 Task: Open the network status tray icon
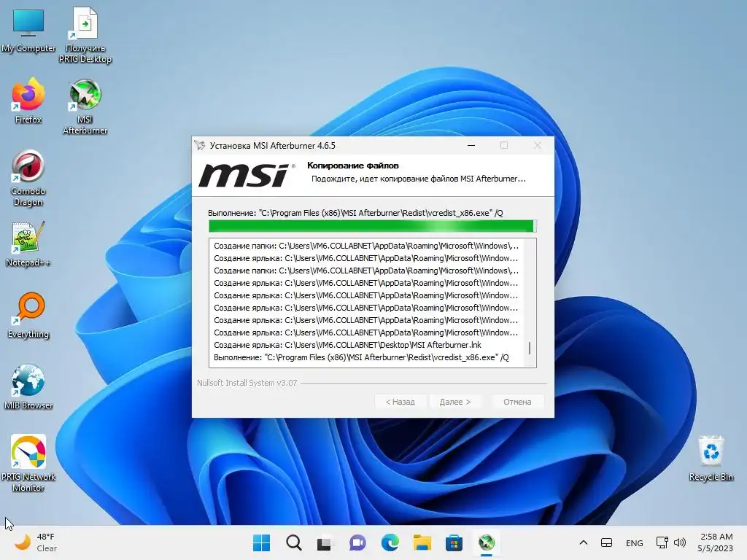pos(662,542)
